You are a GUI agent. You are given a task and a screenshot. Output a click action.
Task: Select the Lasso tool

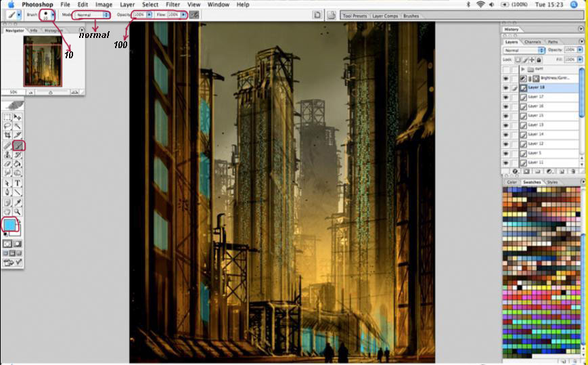7,126
